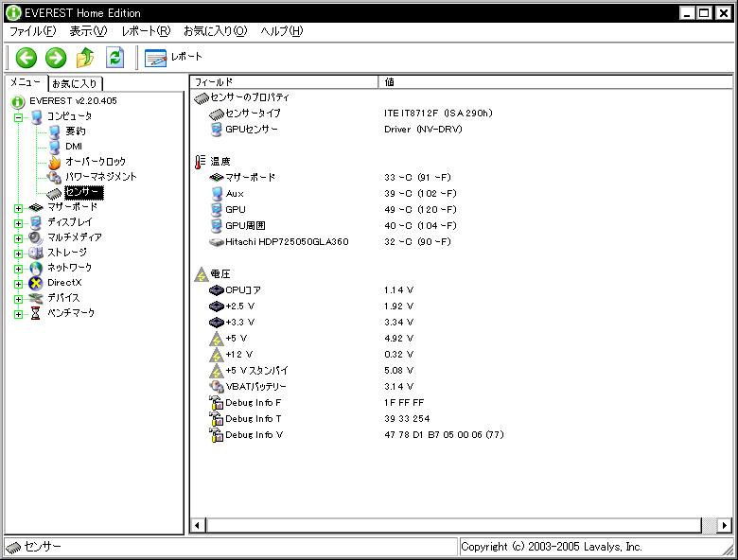
Task: Click the VBATバッテリー battery icon
Action: 216,387
